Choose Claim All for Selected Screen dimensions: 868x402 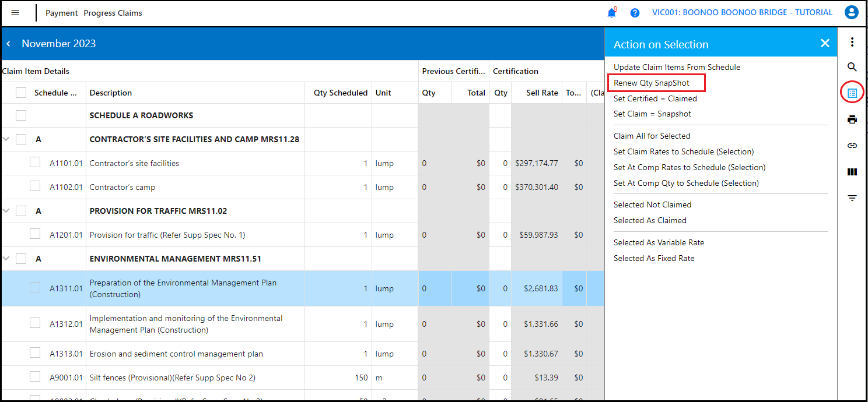coord(652,136)
